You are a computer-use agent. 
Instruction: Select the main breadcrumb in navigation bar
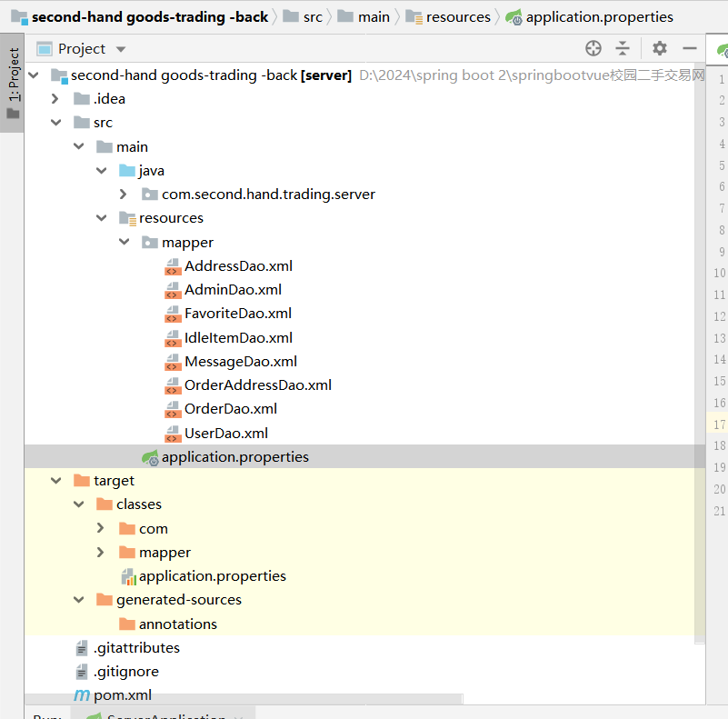click(x=373, y=16)
